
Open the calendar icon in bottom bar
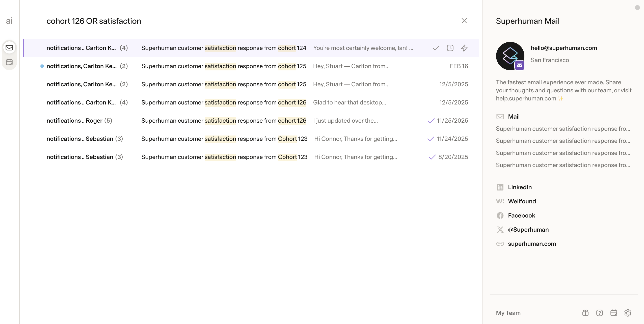614,313
